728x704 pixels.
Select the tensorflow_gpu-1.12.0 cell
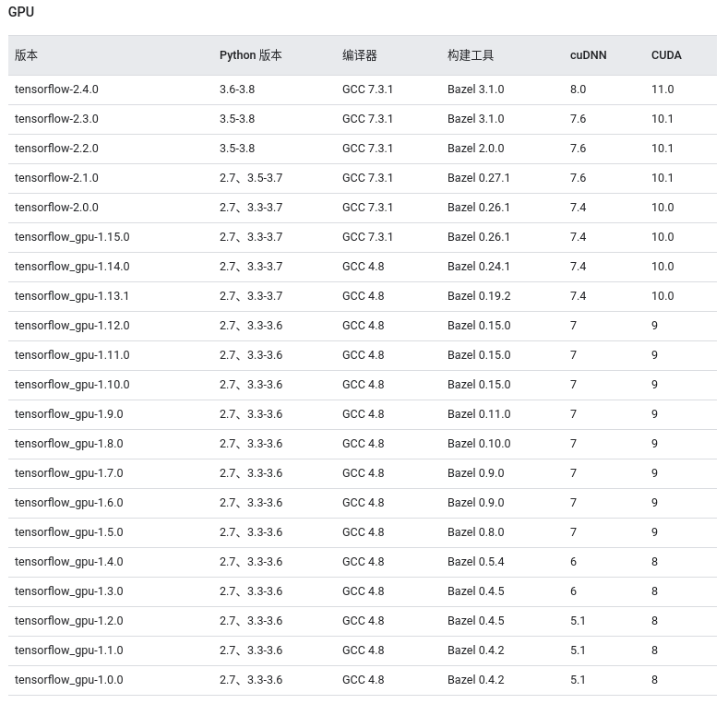pyautogui.click(x=72, y=326)
